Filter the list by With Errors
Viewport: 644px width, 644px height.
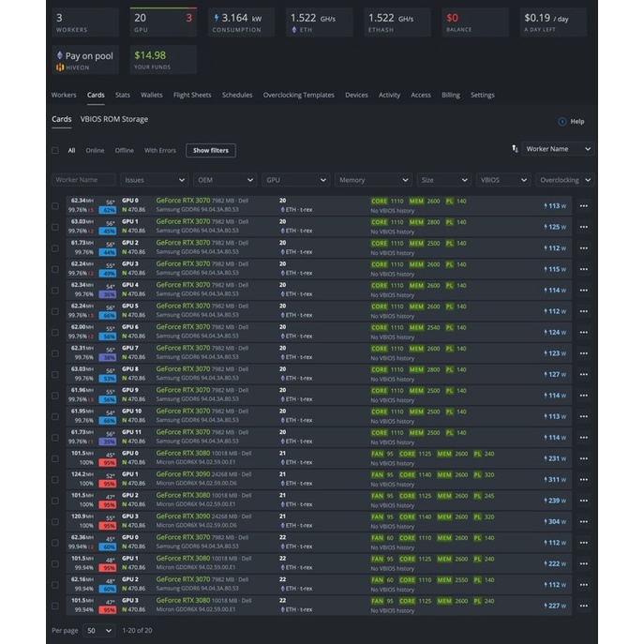(x=159, y=150)
